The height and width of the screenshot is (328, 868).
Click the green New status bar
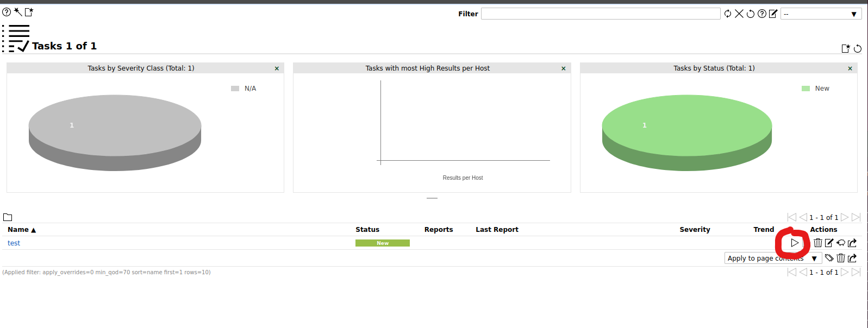click(x=382, y=243)
